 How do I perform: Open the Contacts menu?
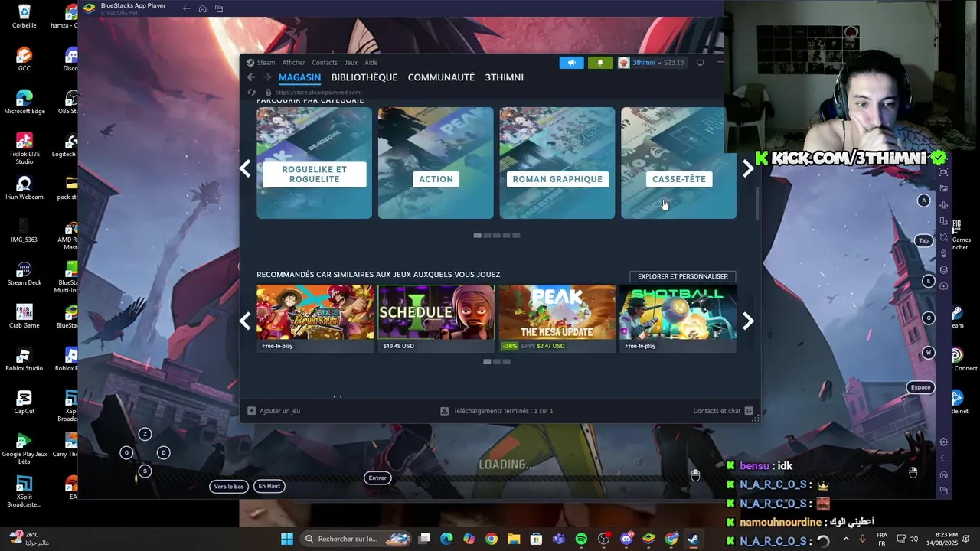point(325,63)
